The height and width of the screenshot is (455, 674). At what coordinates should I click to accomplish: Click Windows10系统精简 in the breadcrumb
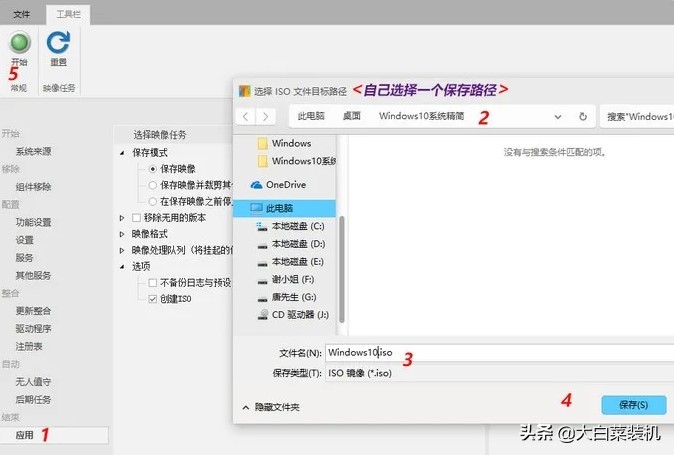click(422, 116)
